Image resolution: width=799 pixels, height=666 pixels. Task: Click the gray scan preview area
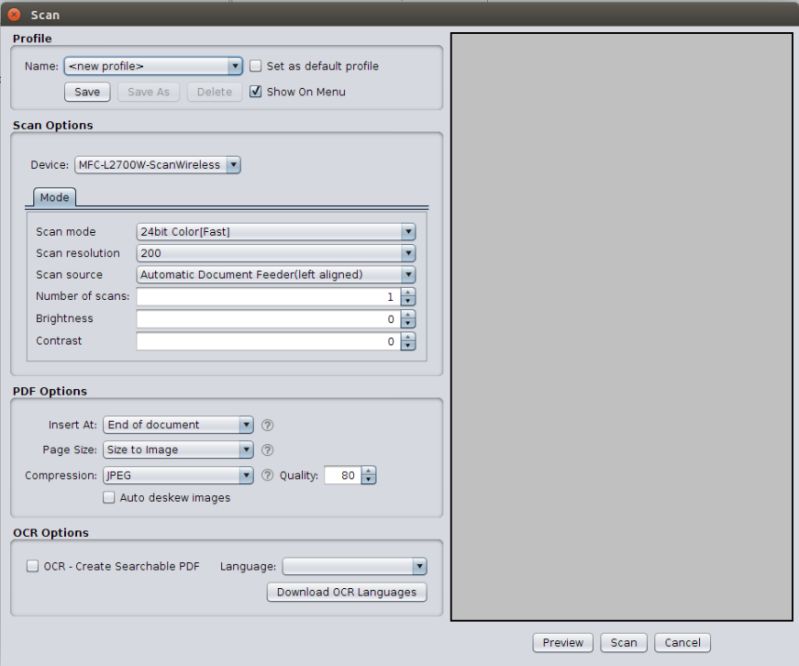pos(622,327)
